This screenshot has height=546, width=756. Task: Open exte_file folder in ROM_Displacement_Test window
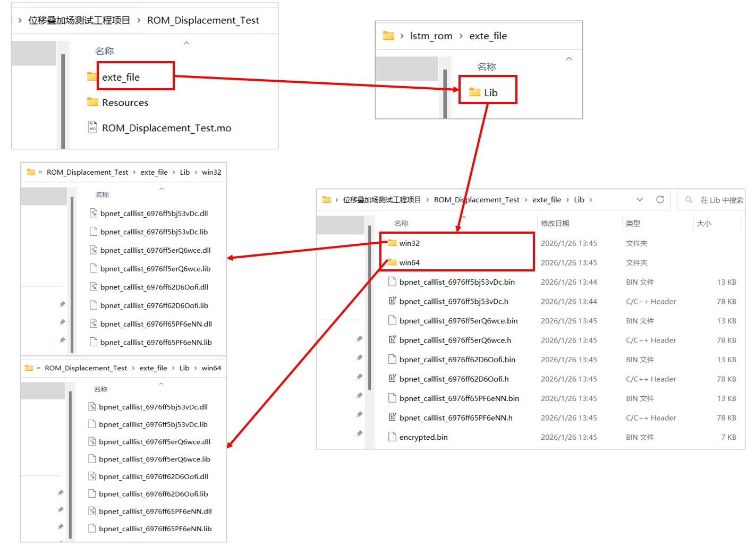pos(121,77)
